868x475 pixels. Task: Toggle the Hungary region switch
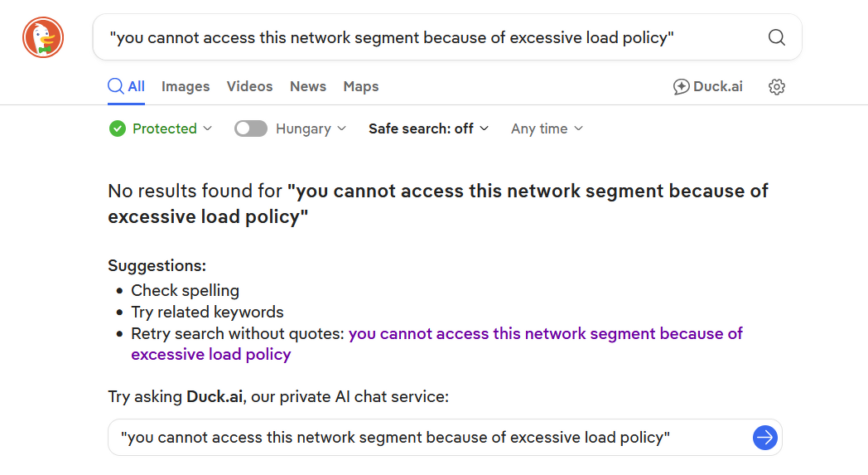click(251, 128)
